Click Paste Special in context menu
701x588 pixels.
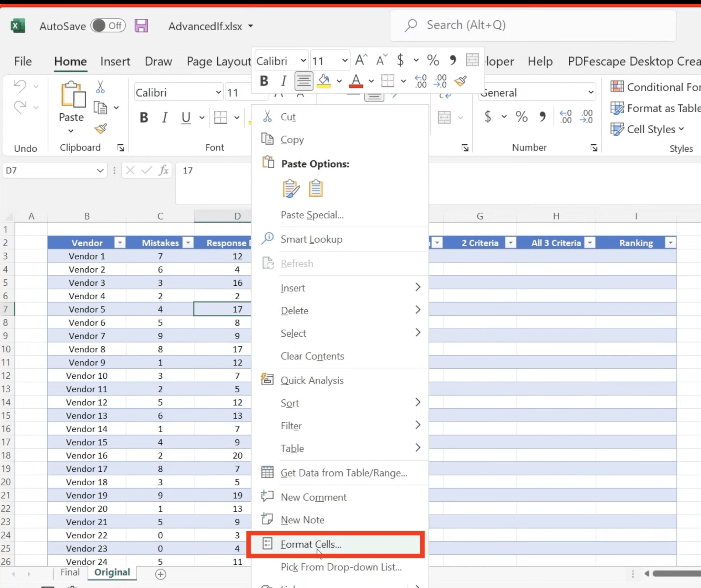(x=340, y=215)
